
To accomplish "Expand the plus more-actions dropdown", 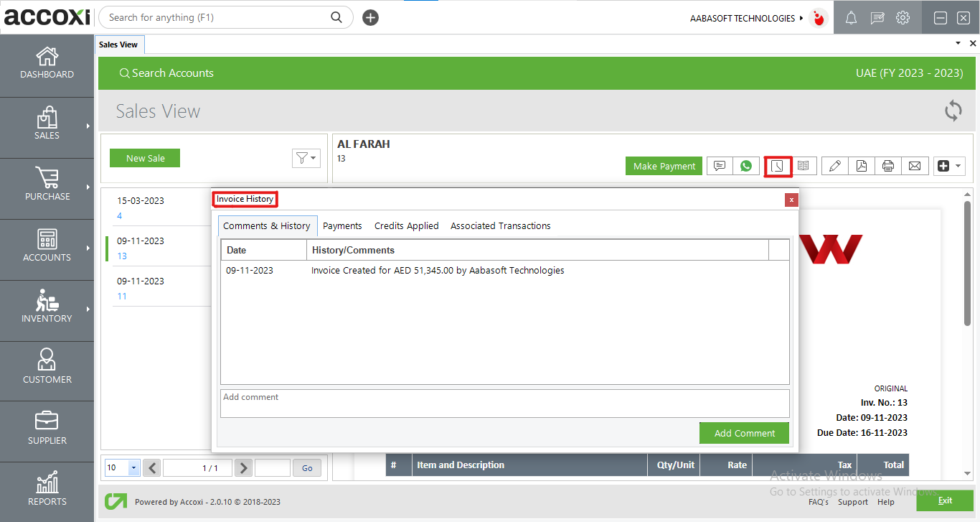I will 949,166.
